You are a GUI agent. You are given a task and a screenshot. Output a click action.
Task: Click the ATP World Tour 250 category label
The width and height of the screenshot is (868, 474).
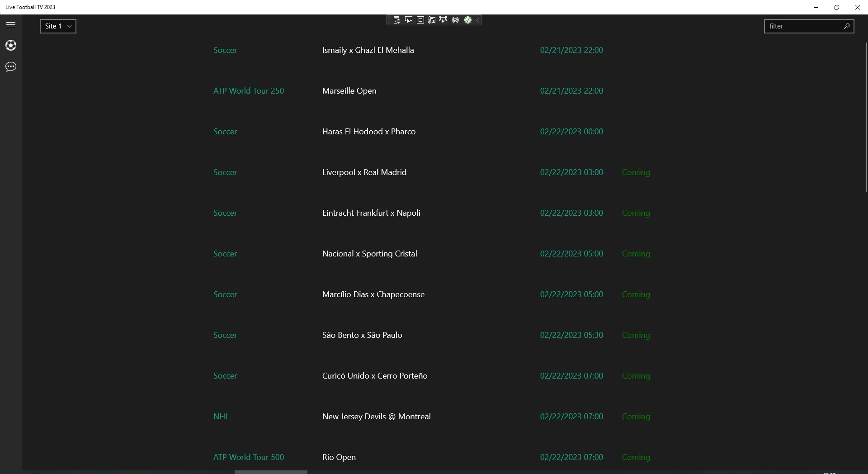coord(249,91)
